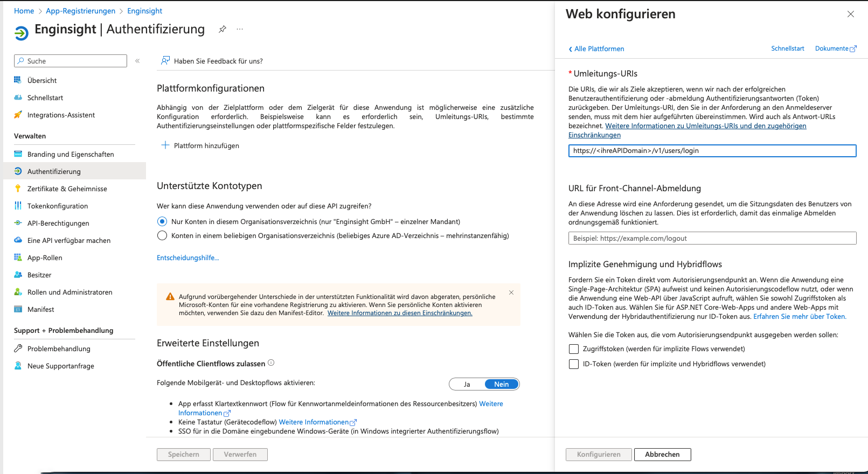Enable the Zugriffstoken checkbox
The image size is (868, 474).
(574, 349)
